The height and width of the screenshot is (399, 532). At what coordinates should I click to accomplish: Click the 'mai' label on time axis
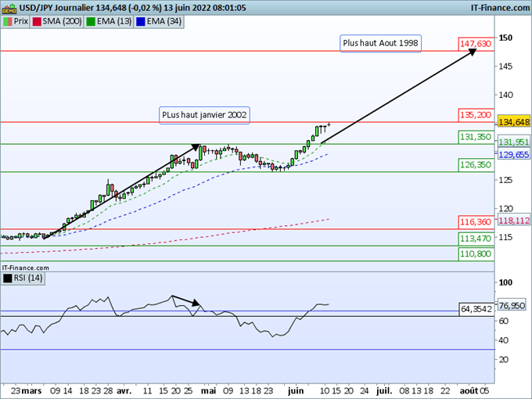(x=208, y=391)
